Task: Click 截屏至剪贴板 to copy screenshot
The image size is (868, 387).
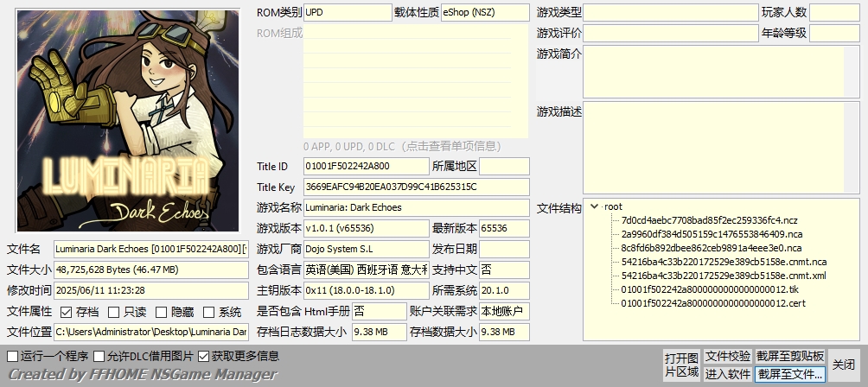Action: click(790, 356)
